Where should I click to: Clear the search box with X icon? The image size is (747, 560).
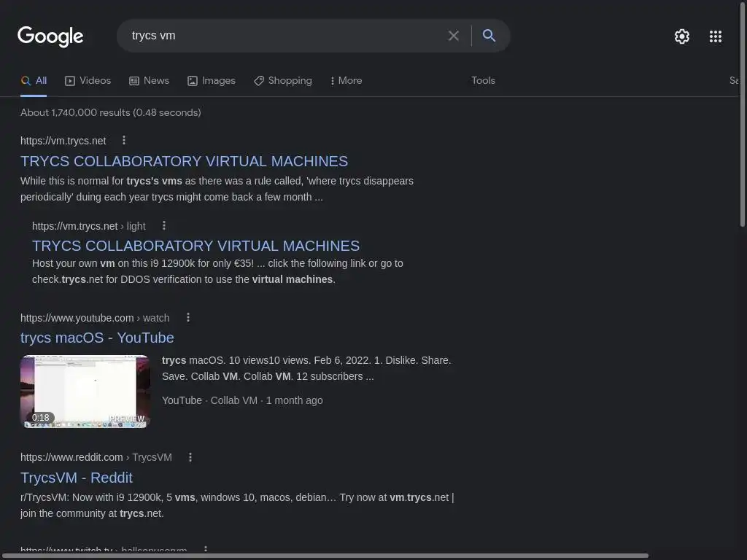pyautogui.click(x=454, y=36)
